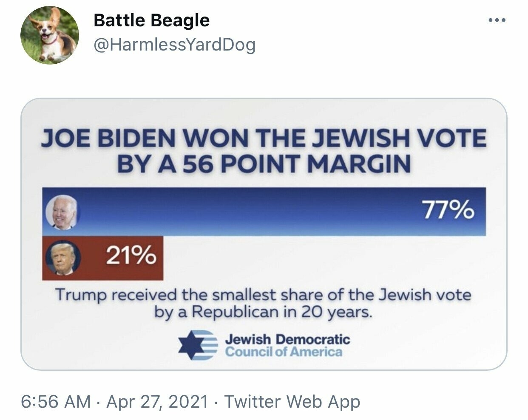Open the three-dot more options menu
528x420 pixels.
click(497, 20)
